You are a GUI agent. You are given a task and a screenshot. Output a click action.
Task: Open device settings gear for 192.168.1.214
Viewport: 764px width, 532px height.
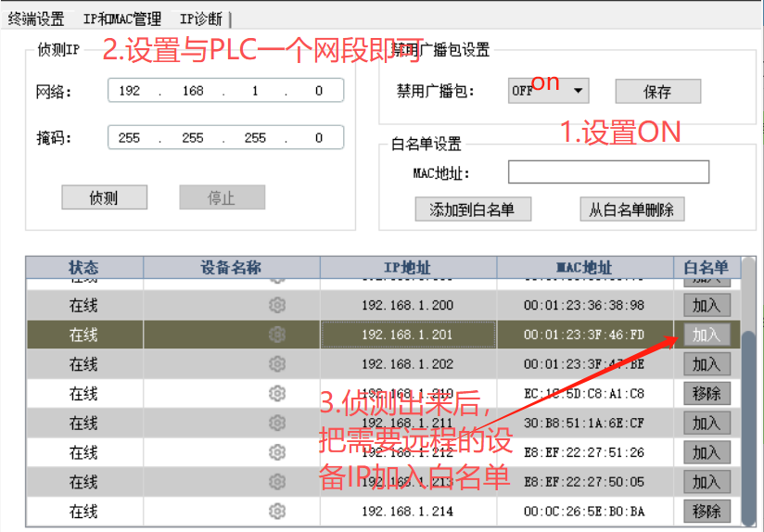(276, 511)
